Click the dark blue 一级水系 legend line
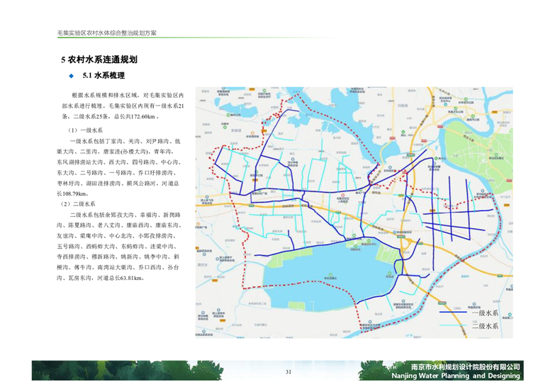Image resolution: width=555 pixels, height=392 pixels. coord(455,313)
